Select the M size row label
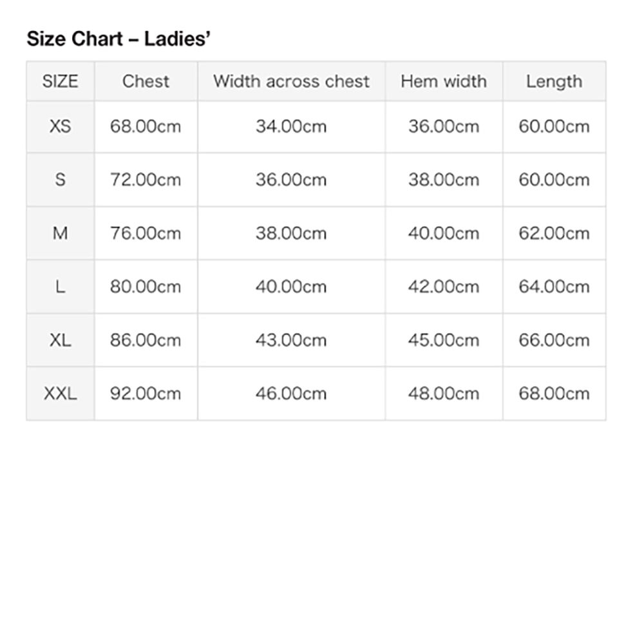 click(x=61, y=233)
